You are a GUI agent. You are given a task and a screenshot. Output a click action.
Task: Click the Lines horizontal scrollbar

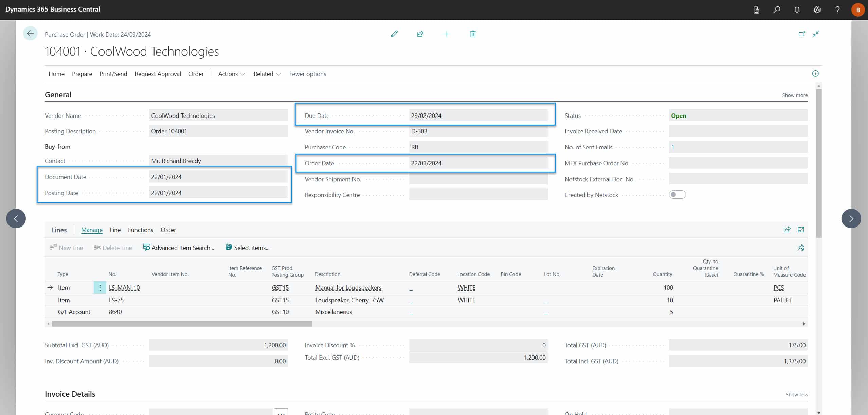[182, 324]
